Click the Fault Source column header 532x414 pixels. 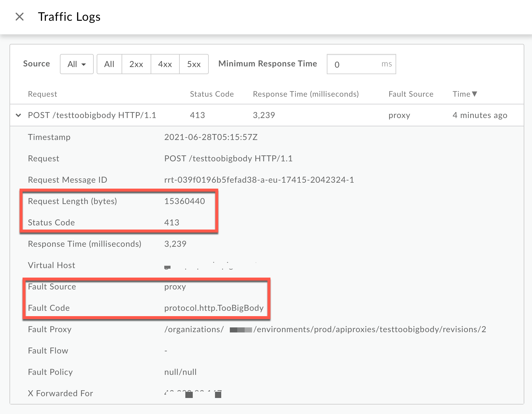click(x=411, y=94)
